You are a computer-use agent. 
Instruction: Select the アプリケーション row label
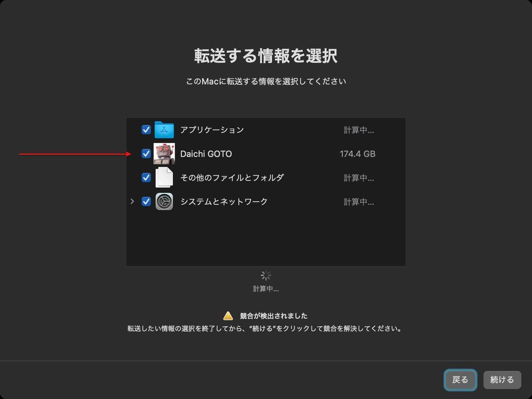tap(212, 130)
